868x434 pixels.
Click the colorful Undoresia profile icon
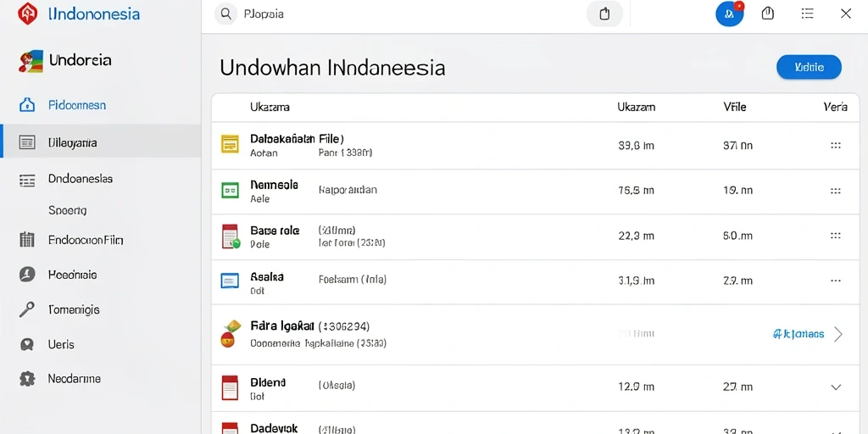[x=31, y=61]
